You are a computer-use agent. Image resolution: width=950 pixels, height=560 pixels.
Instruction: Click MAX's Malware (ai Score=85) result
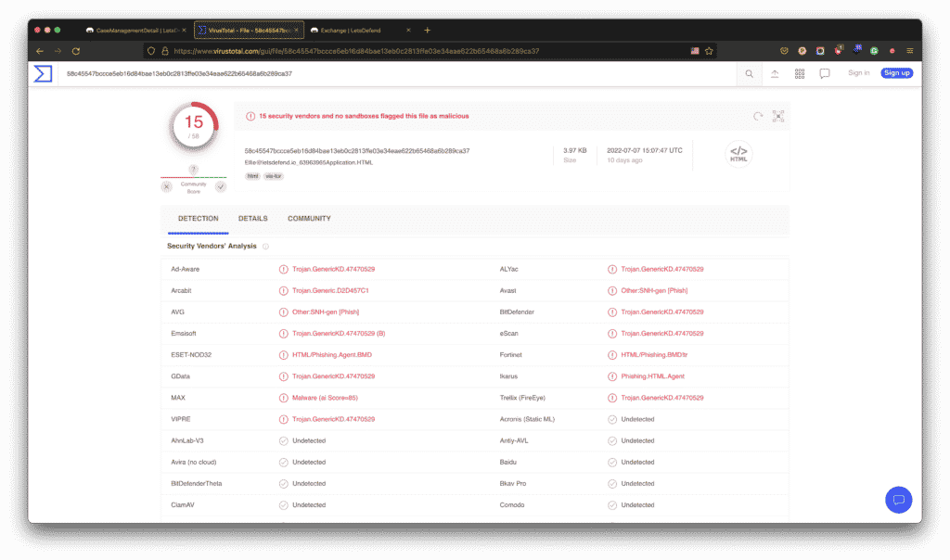pos(325,399)
